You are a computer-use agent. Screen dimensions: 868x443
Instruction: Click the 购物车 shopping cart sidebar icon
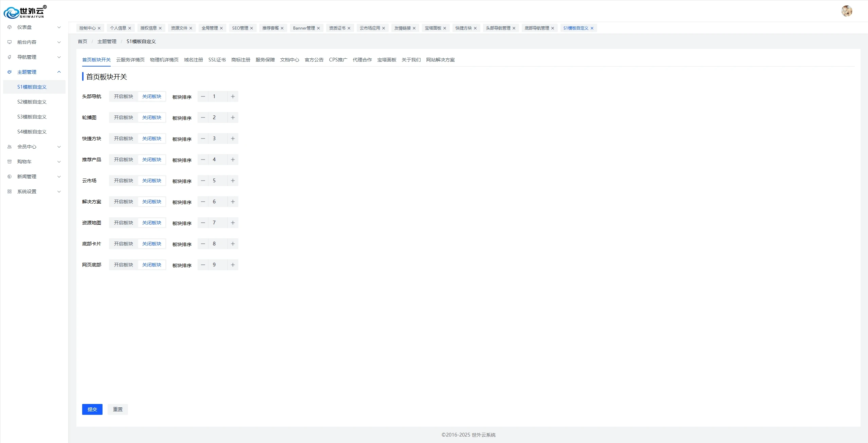10,162
